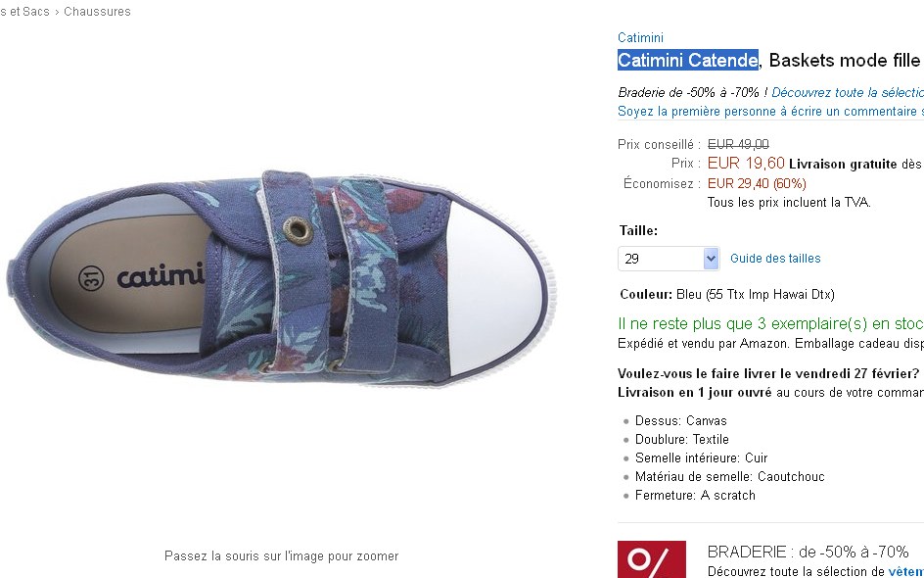Image resolution: width=924 pixels, height=578 pixels.
Task: Click Soyez la première personne à écrire link
Action: coord(770,112)
